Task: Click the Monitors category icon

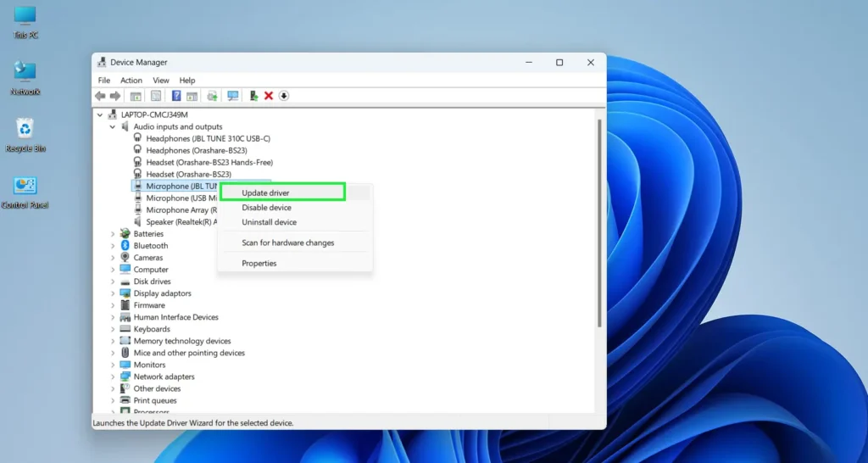Action: click(x=125, y=365)
